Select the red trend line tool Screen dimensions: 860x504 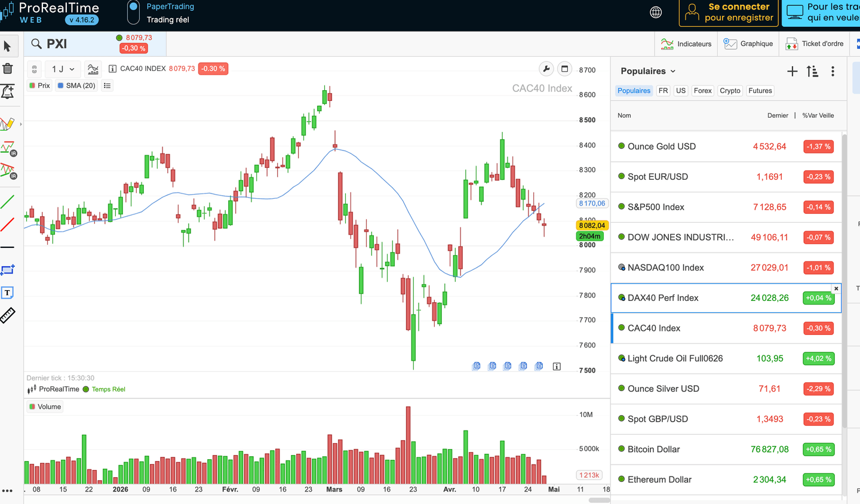7,225
